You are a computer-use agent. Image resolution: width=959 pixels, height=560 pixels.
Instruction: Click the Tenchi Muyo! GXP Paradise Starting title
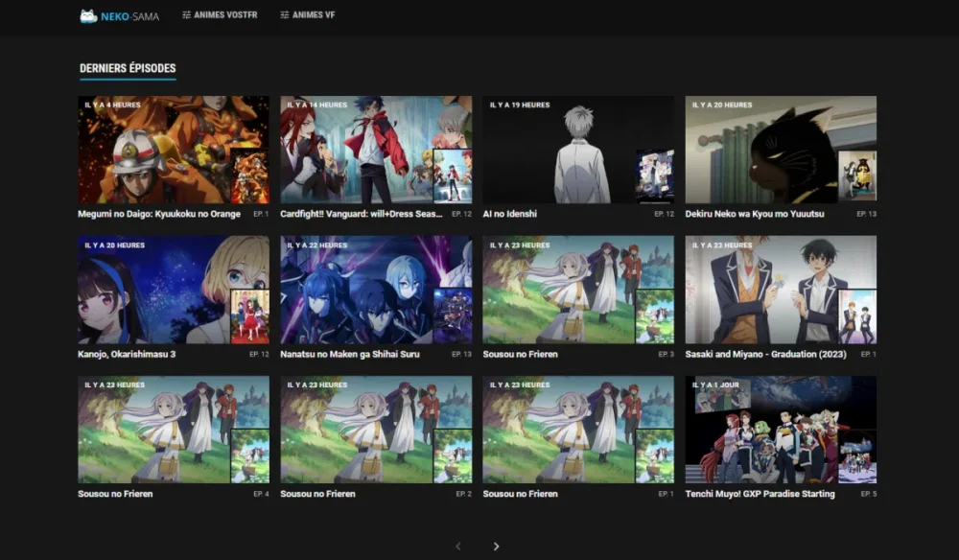click(x=760, y=494)
